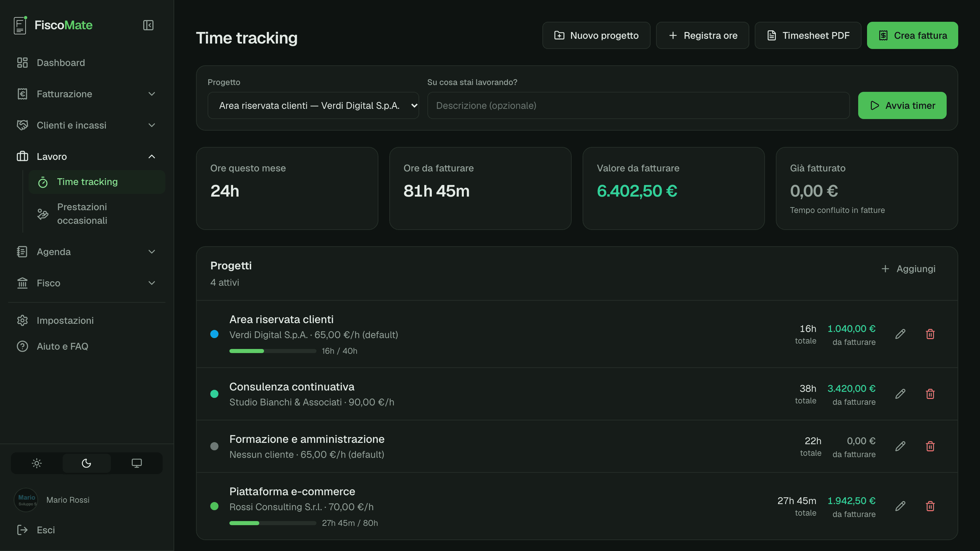This screenshot has width=980, height=551.
Task: Click Nuovo progetto button
Action: tap(596, 35)
